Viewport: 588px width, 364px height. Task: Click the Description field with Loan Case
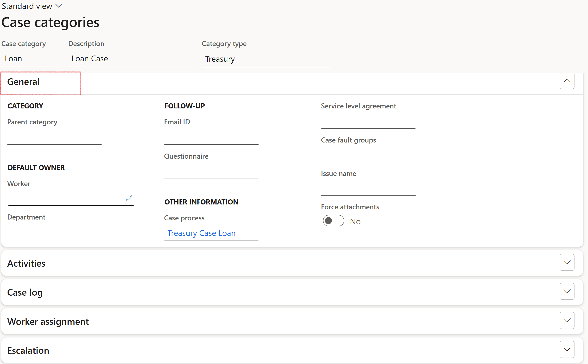click(132, 59)
